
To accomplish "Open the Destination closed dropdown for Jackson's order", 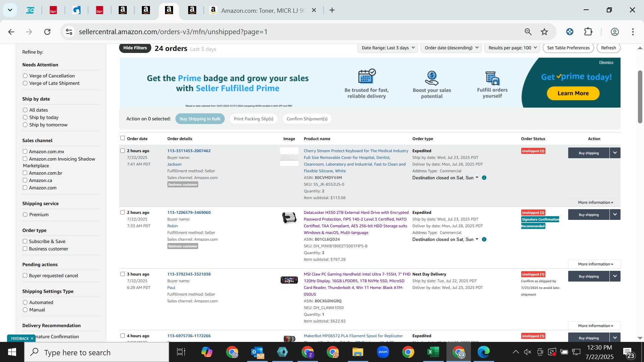I will [445, 178].
